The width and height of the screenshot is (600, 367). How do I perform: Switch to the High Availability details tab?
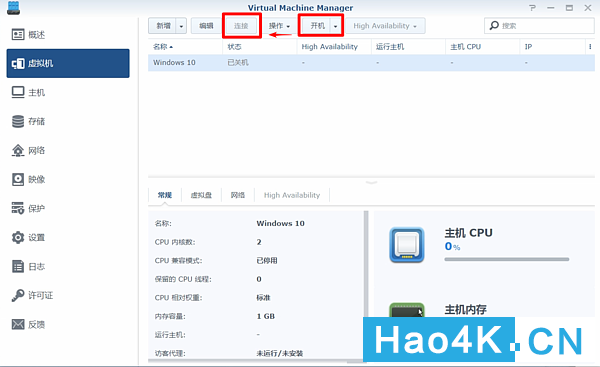tap(292, 195)
